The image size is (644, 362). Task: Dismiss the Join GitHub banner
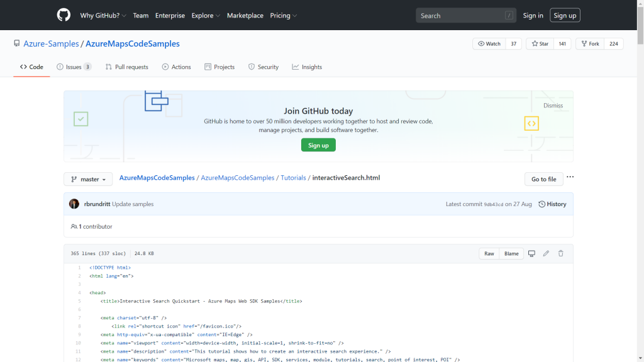click(553, 106)
